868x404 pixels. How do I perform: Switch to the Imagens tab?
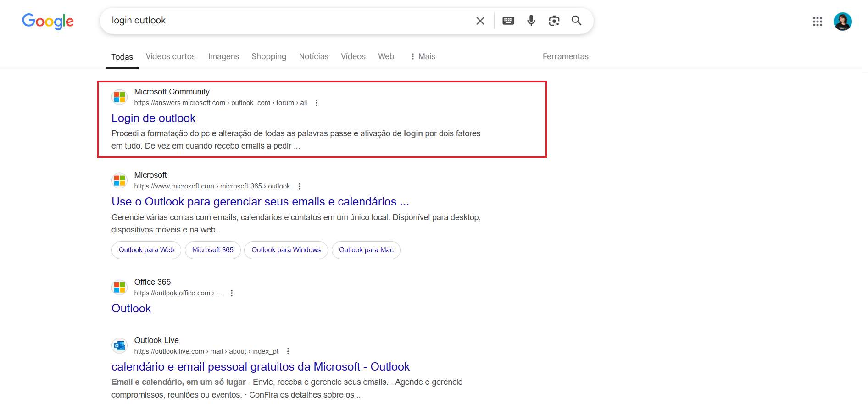(x=223, y=56)
